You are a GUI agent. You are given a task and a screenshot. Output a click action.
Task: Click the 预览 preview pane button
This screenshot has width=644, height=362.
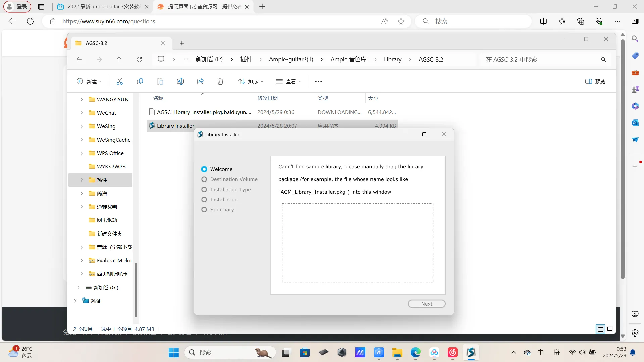[x=595, y=81]
